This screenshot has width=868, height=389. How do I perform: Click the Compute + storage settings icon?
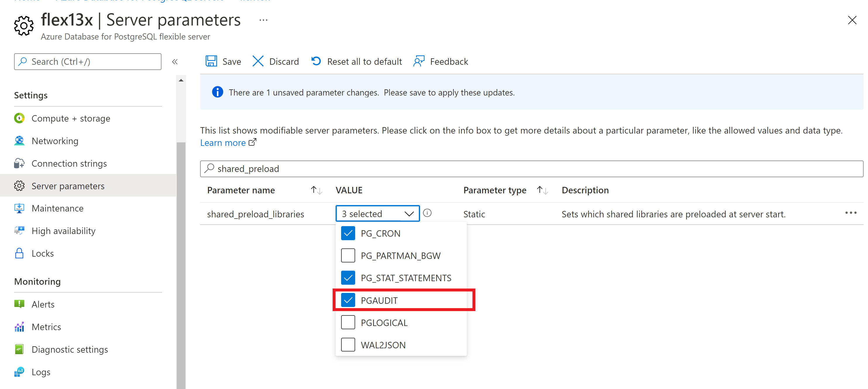click(20, 118)
